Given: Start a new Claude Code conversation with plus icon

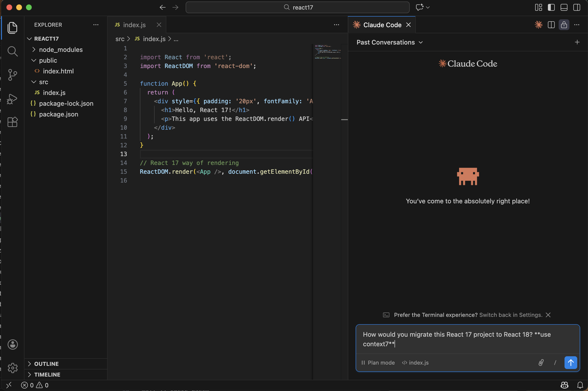Looking at the screenshot, I should (577, 42).
